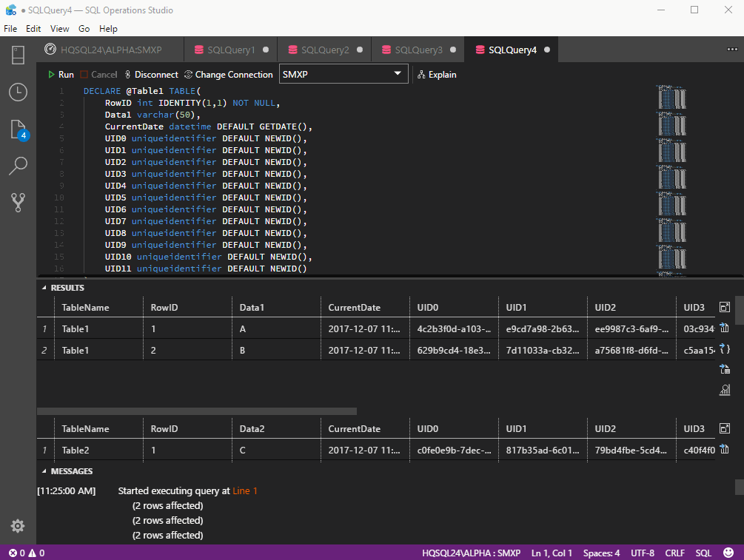
Task: View Table1 results as chart
Action: pos(725,390)
